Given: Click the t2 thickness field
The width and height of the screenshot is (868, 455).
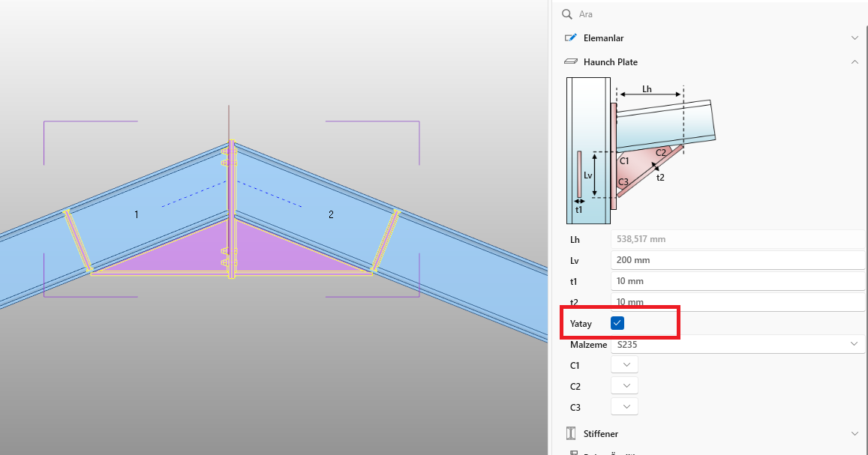Looking at the screenshot, I should (737, 302).
